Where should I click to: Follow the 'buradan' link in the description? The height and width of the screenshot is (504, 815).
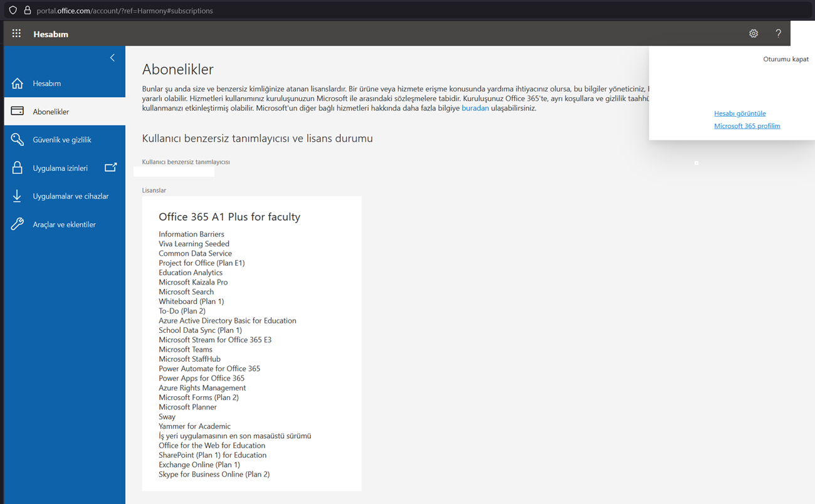point(475,108)
